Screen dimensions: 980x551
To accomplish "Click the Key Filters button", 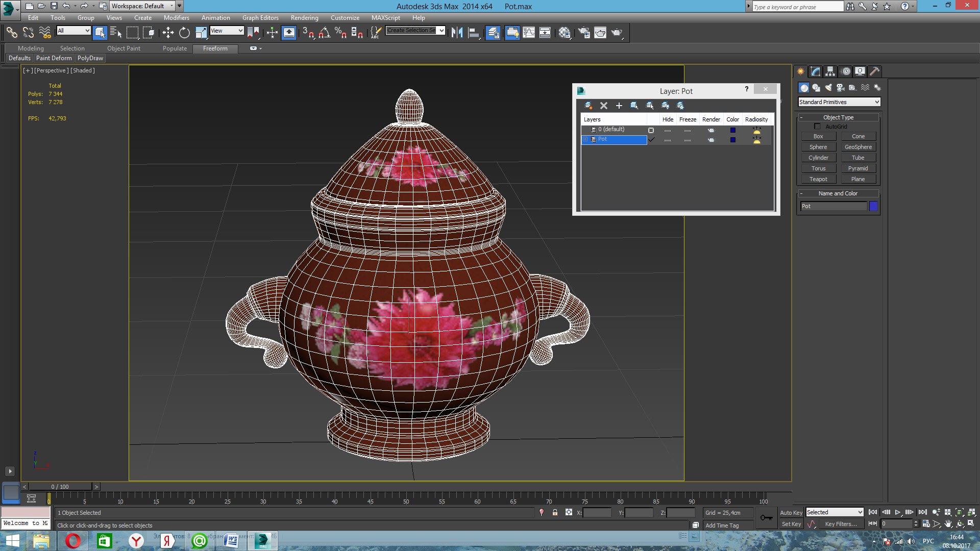I will point(841,524).
